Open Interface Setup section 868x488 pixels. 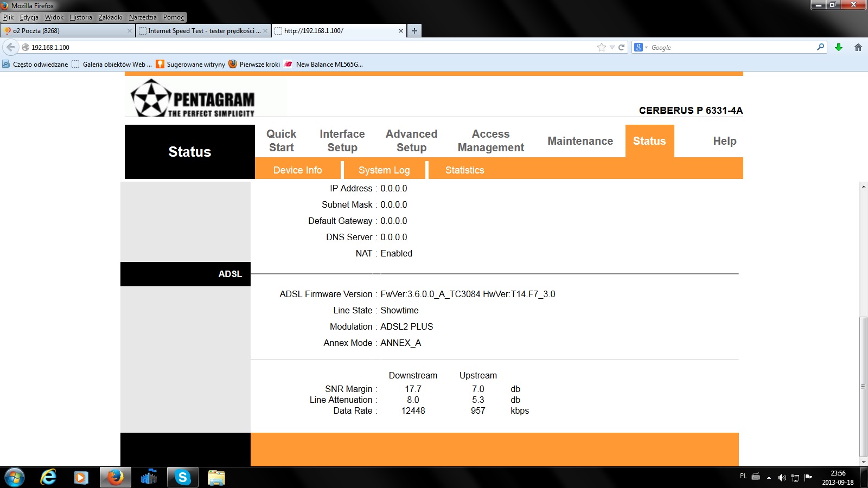click(x=342, y=141)
